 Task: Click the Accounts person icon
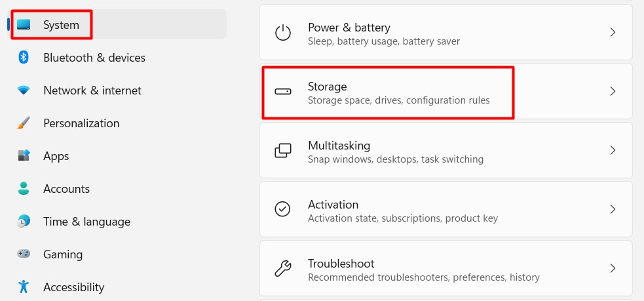(x=24, y=189)
